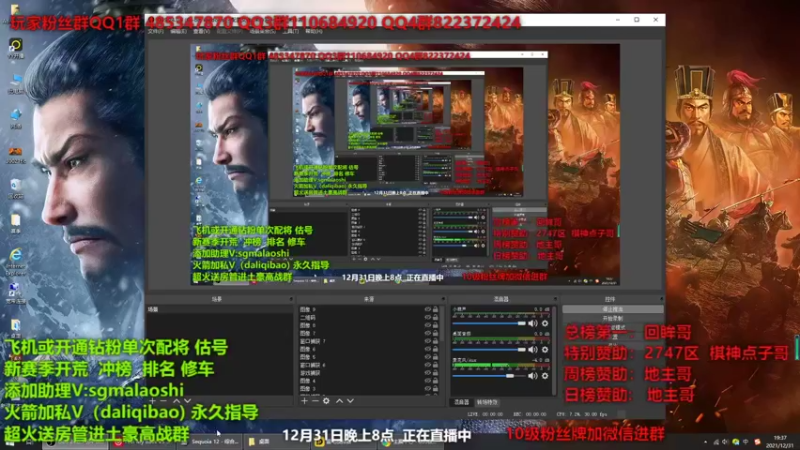
Task: Toggle visibility of 图像 3 source
Action: pyautogui.click(x=428, y=389)
